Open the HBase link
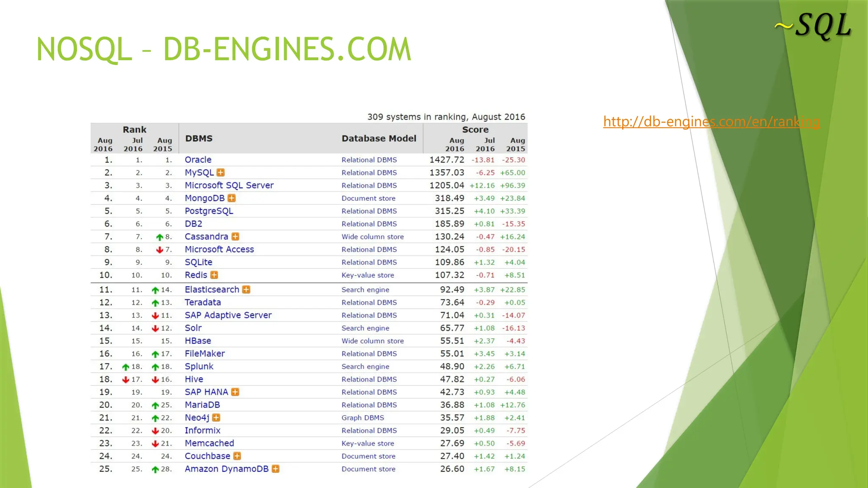 point(198,341)
